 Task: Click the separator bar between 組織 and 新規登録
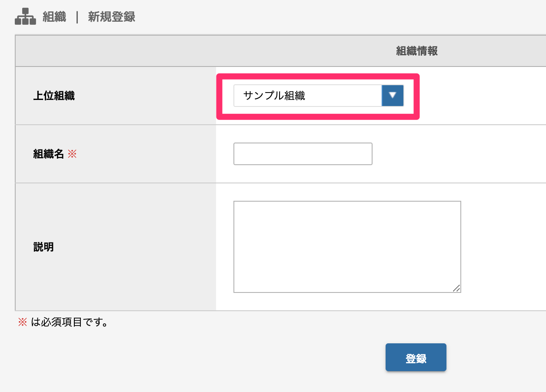[77, 17]
